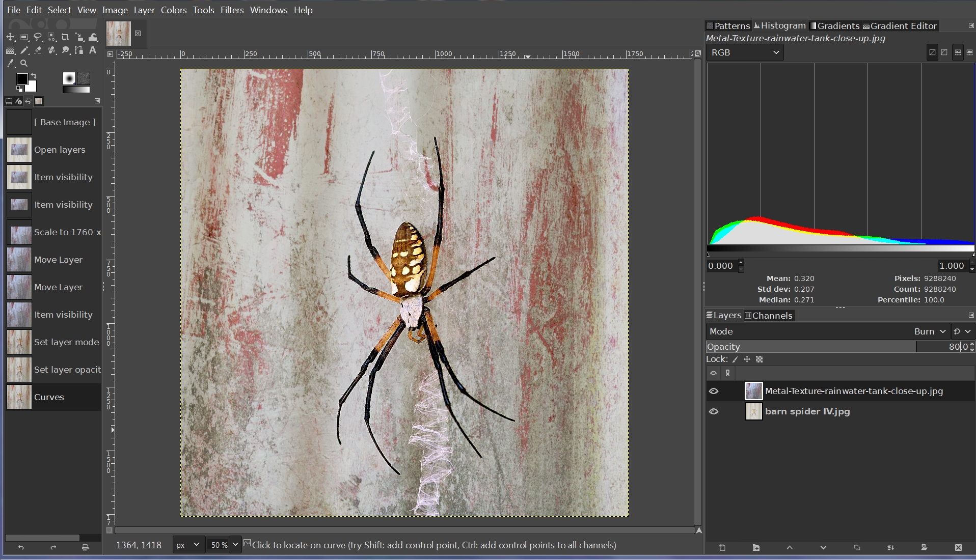Open the layer Mode dropdown showing Burn
This screenshot has height=560, width=976.
[x=930, y=331]
